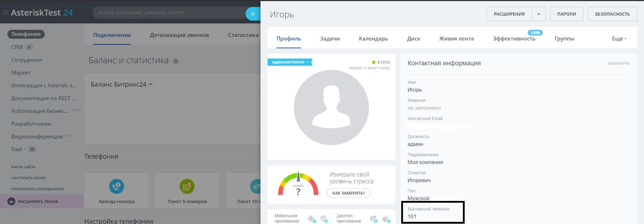644x224 pixels.
Task: Click the Как замерить? button
Action: click(x=348, y=193)
